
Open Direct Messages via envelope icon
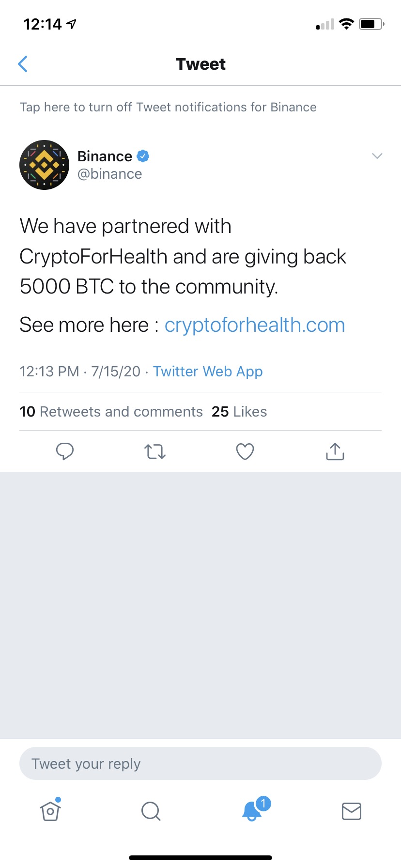351,811
